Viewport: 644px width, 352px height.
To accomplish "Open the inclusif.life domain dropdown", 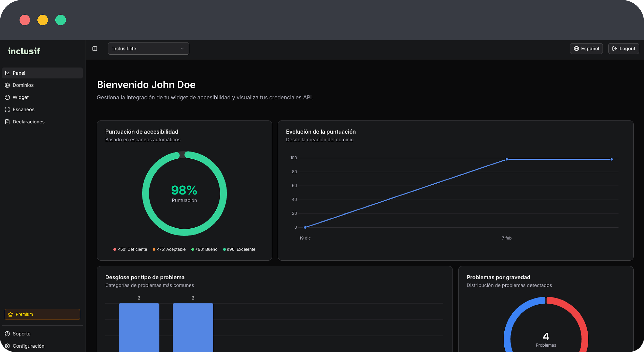I will click(x=148, y=49).
